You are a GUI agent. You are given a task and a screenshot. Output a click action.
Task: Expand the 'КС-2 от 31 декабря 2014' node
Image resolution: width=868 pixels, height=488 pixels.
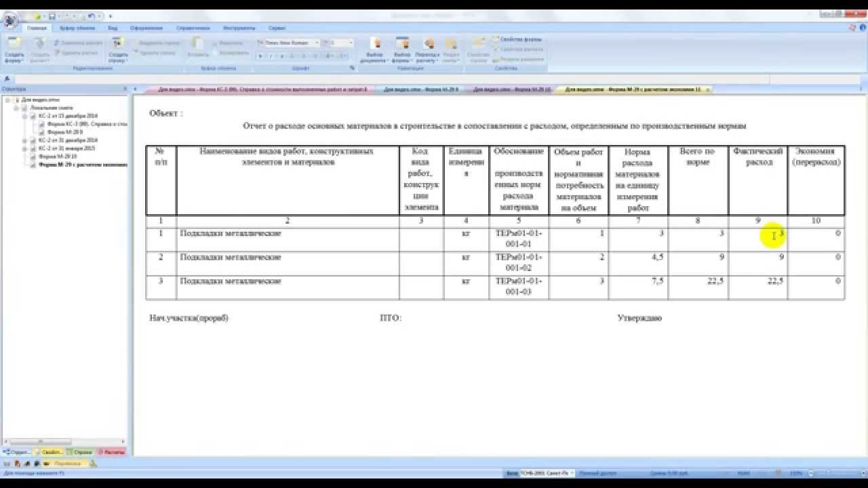25,140
